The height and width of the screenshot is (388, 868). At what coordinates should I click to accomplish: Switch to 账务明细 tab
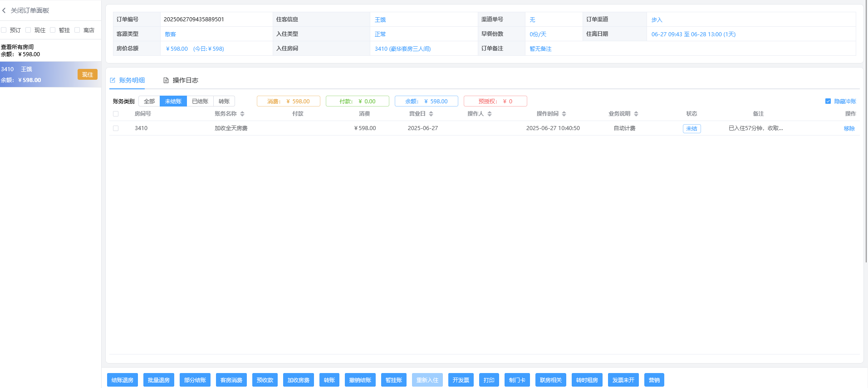128,80
